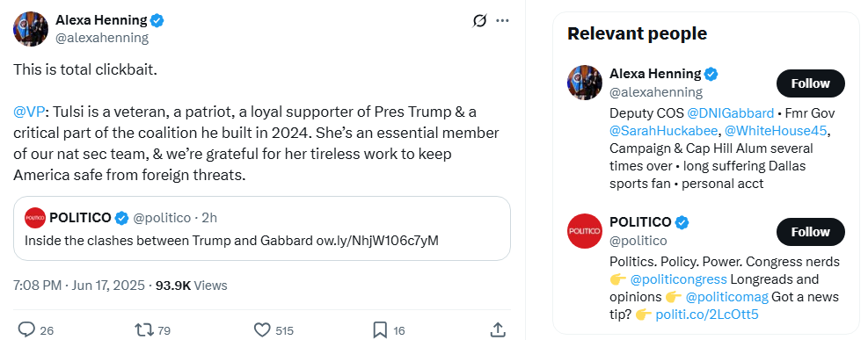Open the share upload icon
The height and width of the screenshot is (340, 868).
[498, 329]
